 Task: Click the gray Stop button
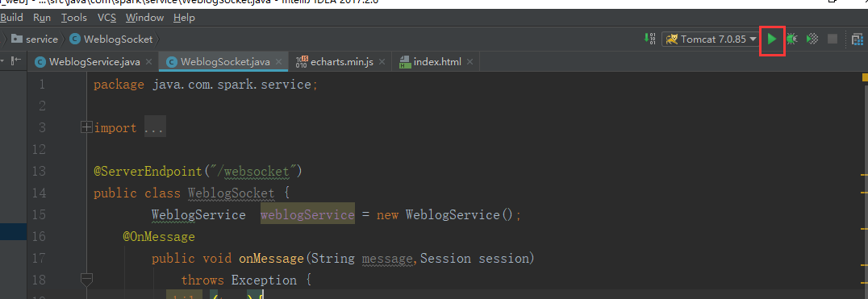(x=832, y=39)
